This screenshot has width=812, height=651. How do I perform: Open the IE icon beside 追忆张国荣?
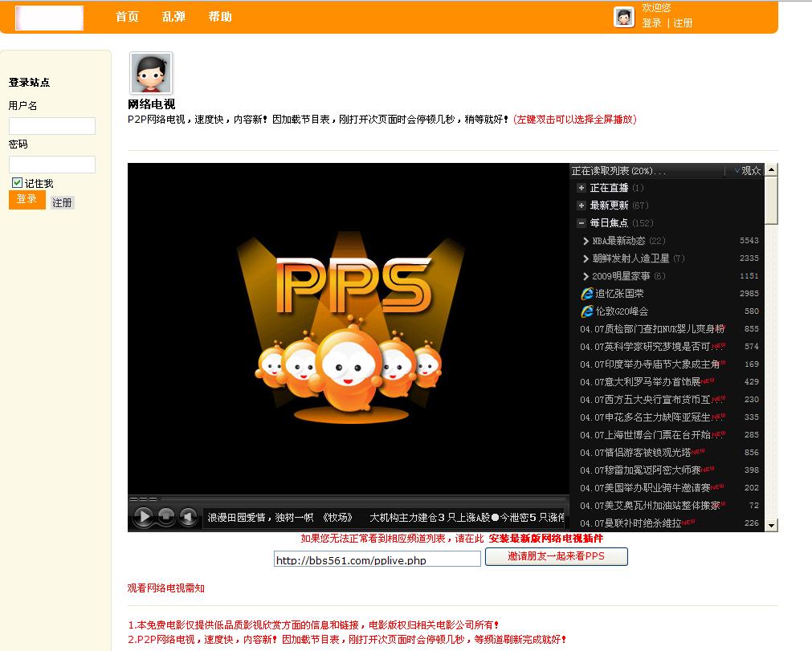pos(587,294)
